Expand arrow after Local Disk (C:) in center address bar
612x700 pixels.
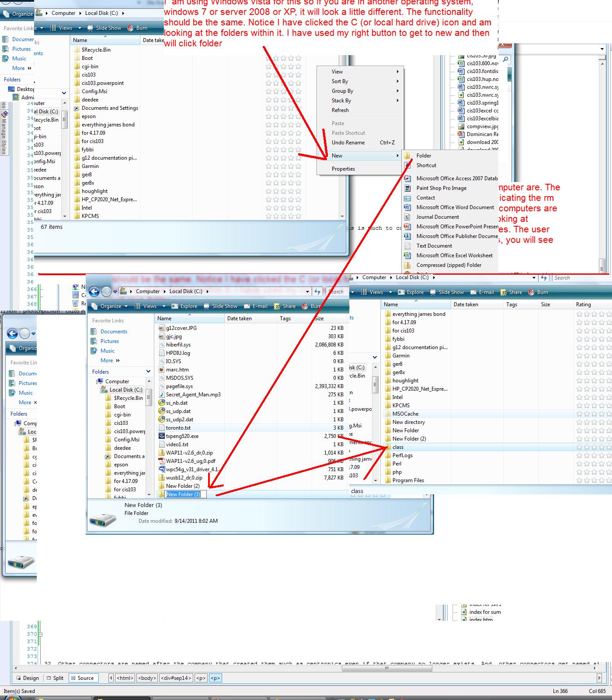coord(207,291)
